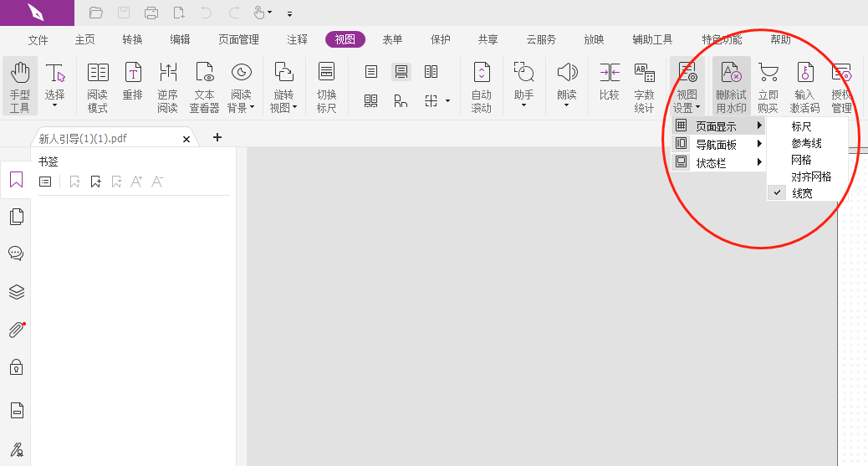Open the Text Viewer tool
Screen dimensions: 868x466
click(204, 85)
